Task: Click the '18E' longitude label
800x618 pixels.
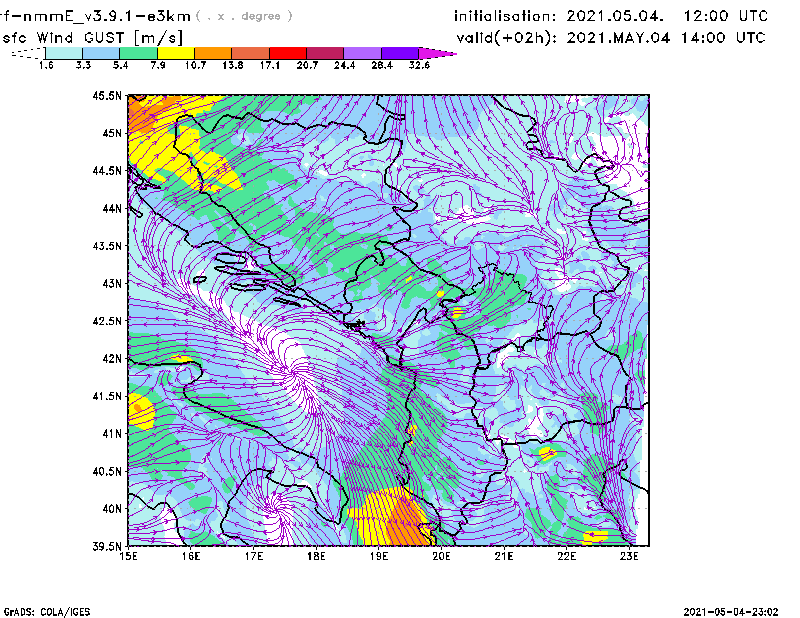Action: pyautogui.click(x=316, y=556)
